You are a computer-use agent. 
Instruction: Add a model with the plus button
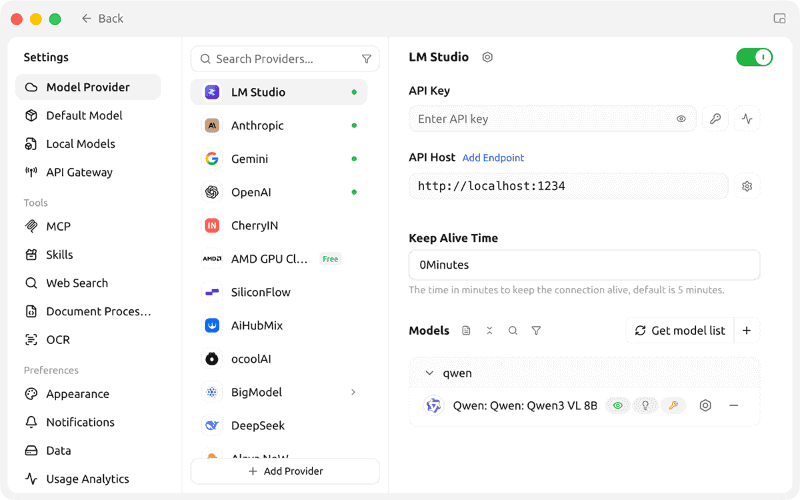click(746, 331)
